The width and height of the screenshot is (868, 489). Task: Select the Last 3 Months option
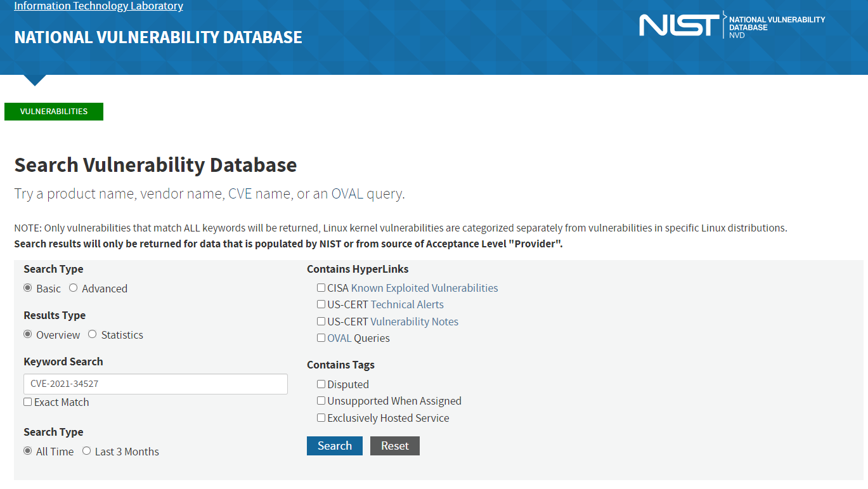click(87, 451)
